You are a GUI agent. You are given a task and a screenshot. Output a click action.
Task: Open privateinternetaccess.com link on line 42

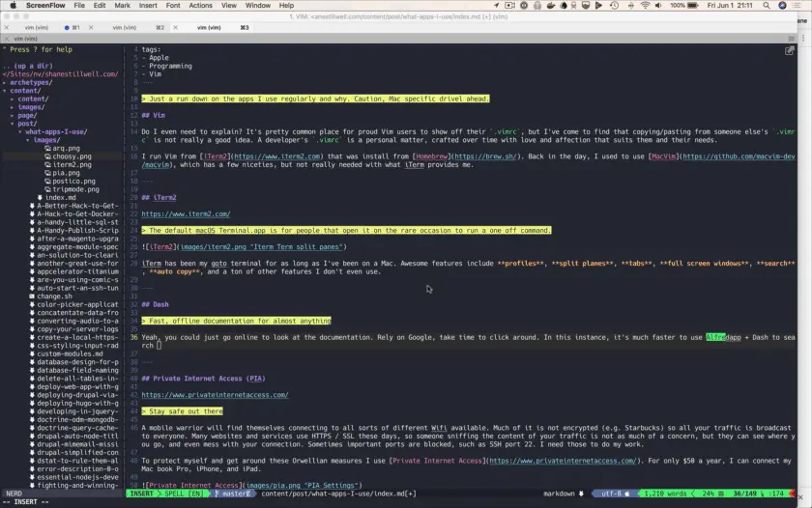215,395
